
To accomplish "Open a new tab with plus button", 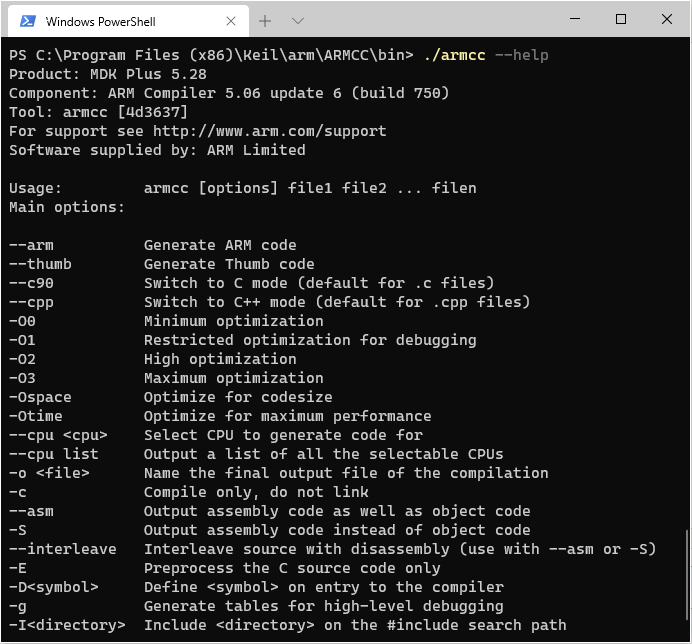I will (x=265, y=21).
